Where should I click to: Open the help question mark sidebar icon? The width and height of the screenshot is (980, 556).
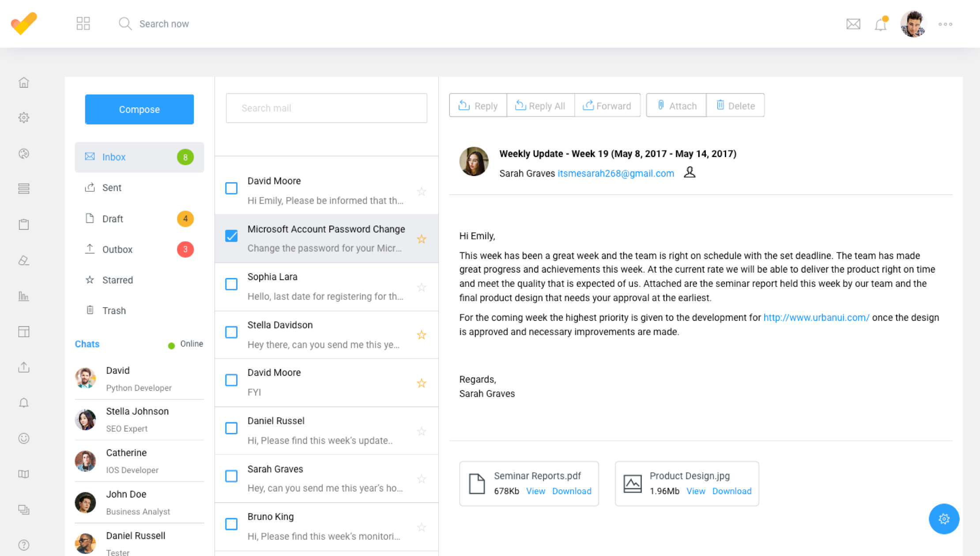click(x=24, y=545)
